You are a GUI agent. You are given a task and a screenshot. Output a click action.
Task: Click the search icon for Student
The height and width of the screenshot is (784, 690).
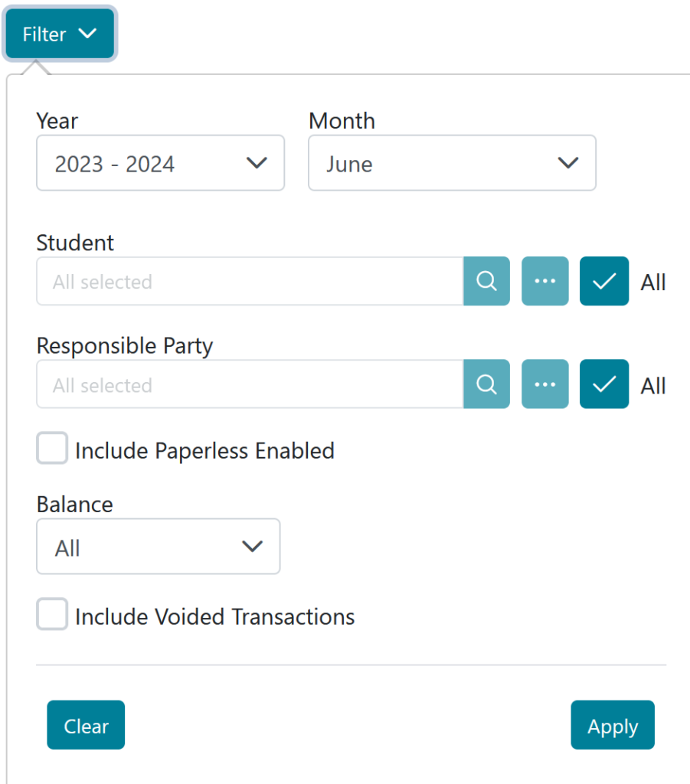point(486,281)
